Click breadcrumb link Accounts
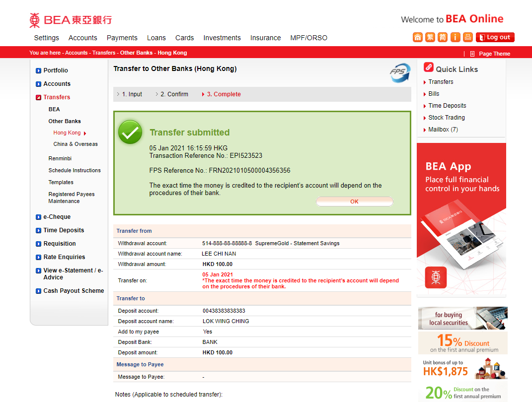The image size is (532, 402). click(x=76, y=53)
